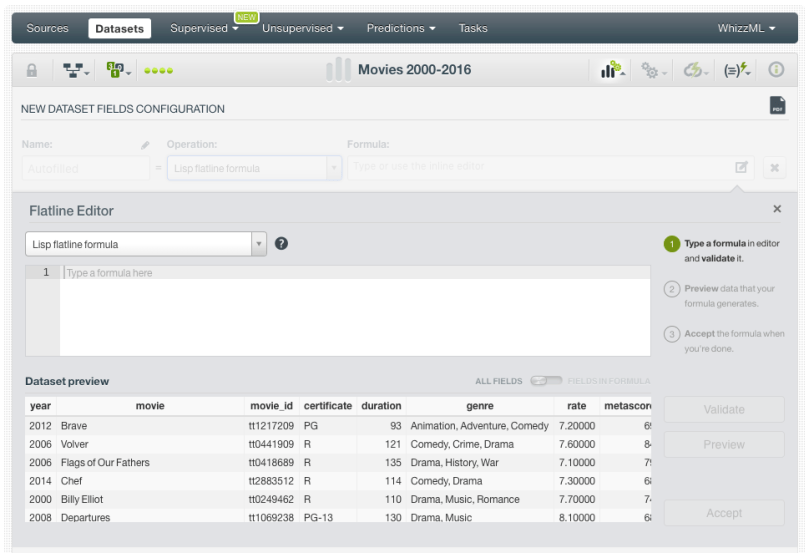Click the Preview button

pos(724,444)
